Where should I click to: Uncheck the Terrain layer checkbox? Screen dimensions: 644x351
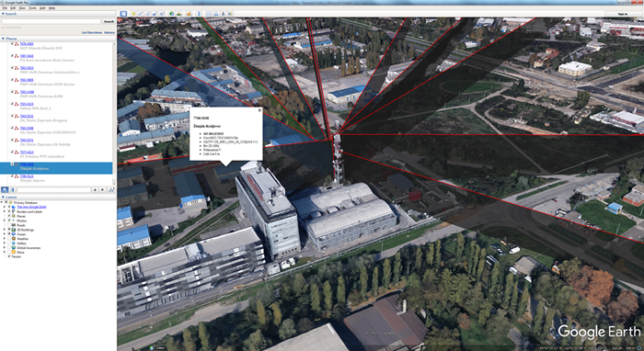click(9, 256)
